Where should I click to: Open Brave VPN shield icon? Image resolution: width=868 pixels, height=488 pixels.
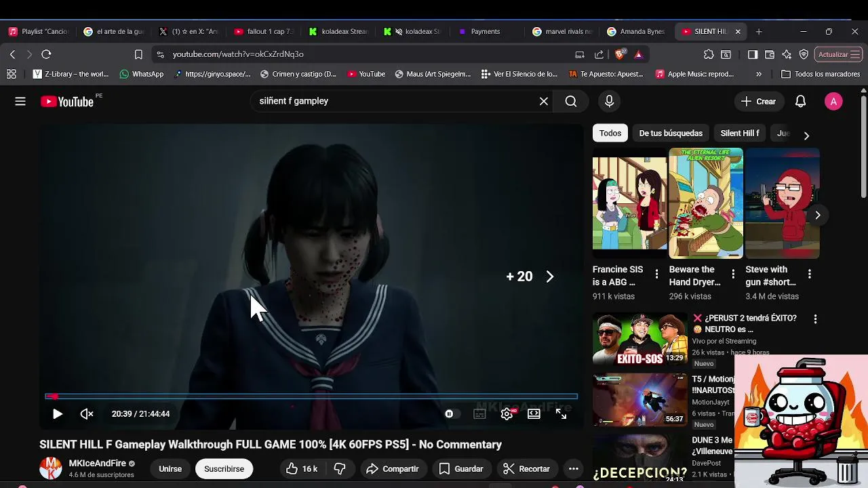point(804,54)
